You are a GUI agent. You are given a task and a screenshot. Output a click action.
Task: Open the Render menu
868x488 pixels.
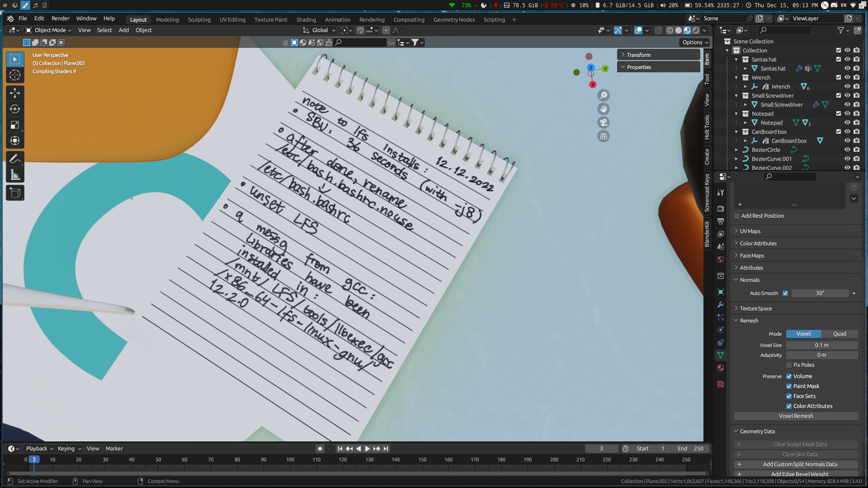pos(60,19)
